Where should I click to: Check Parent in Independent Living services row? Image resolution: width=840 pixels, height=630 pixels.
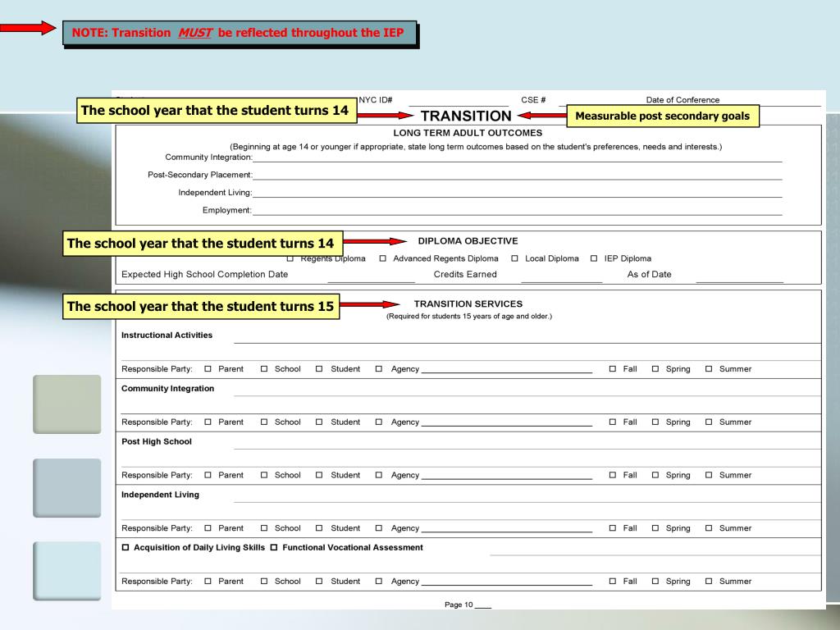tap(208, 527)
